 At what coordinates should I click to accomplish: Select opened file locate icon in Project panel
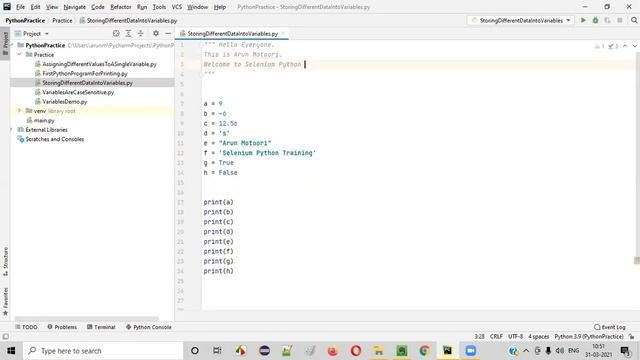(116, 33)
